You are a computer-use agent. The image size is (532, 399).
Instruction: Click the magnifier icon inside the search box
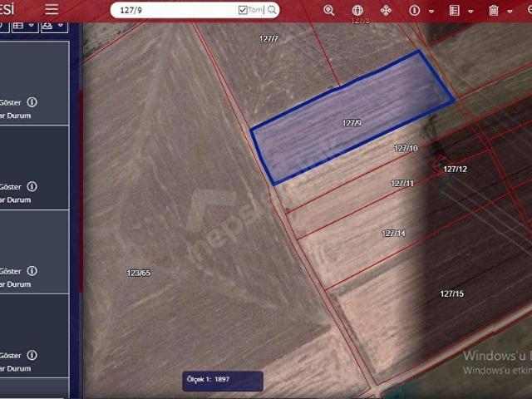click(x=272, y=10)
